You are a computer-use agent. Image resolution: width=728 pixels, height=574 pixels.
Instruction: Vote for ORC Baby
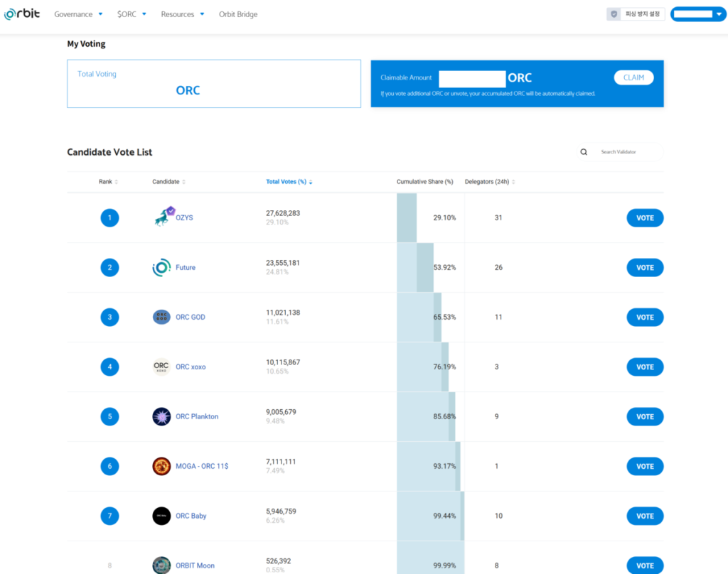pyautogui.click(x=645, y=516)
